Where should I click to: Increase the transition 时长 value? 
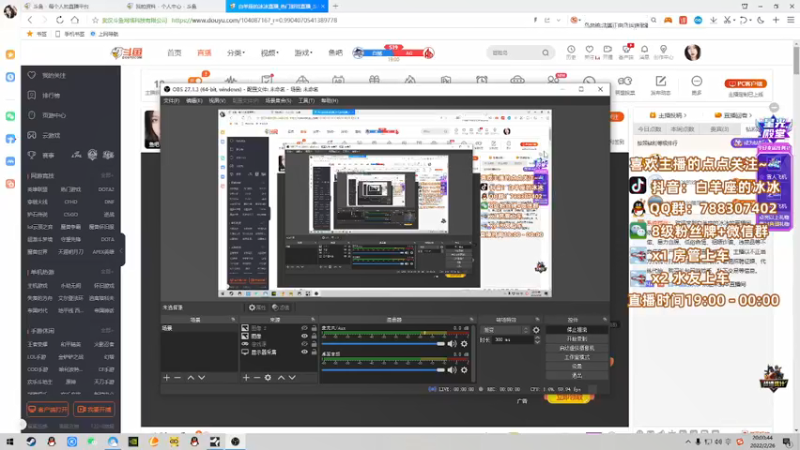click(537, 338)
